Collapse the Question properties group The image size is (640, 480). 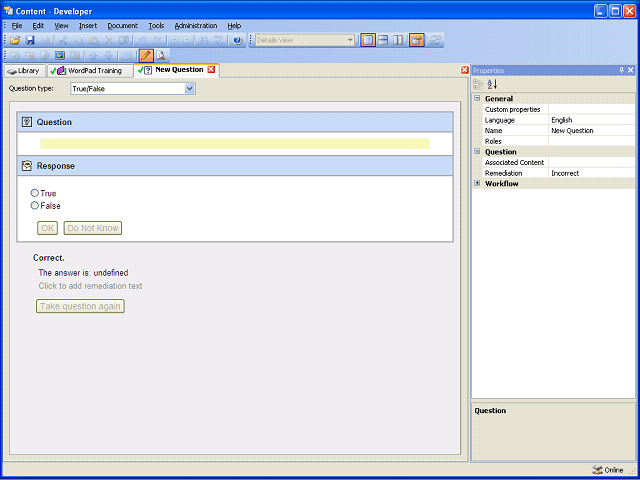pos(477,151)
